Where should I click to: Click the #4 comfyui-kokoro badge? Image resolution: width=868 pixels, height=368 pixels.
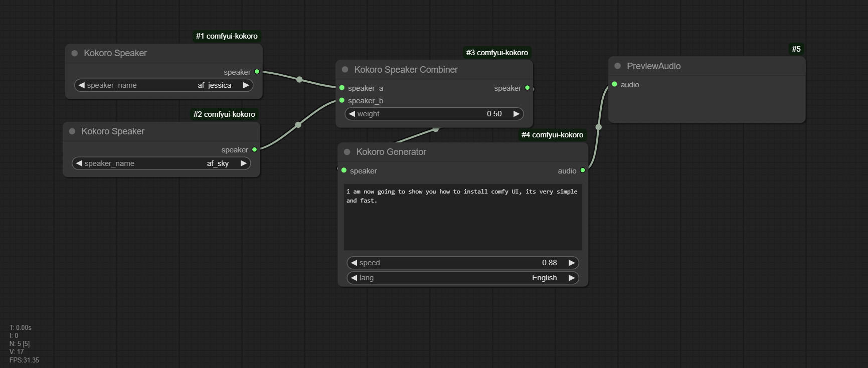click(x=552, y=135)
